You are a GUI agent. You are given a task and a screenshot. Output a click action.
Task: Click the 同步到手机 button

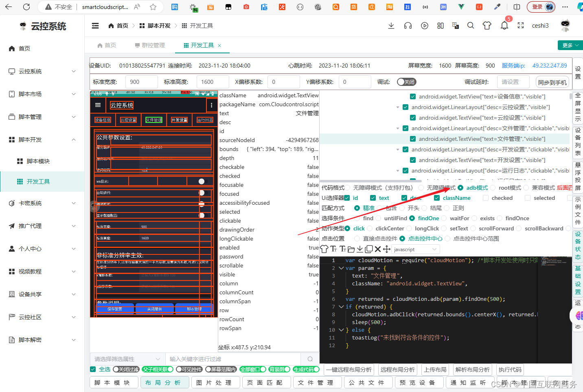point(552,82)
